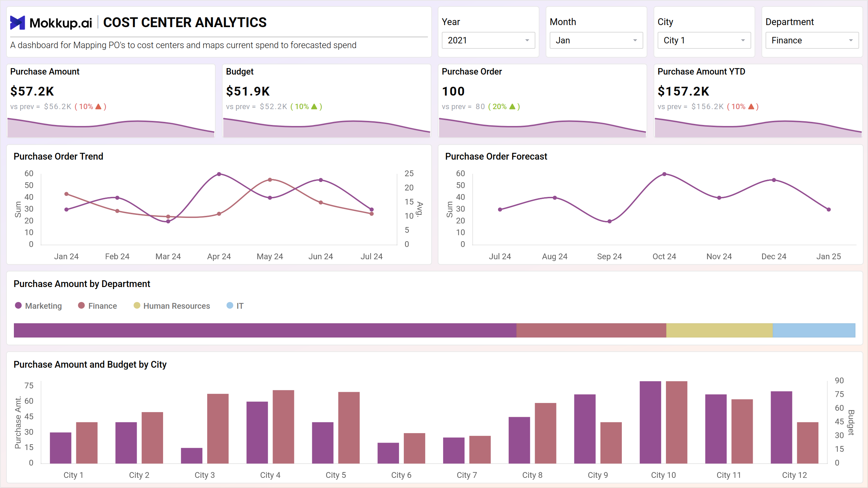Toggle the IT legend item
868x488 pixels.
[x=235, y=306]
